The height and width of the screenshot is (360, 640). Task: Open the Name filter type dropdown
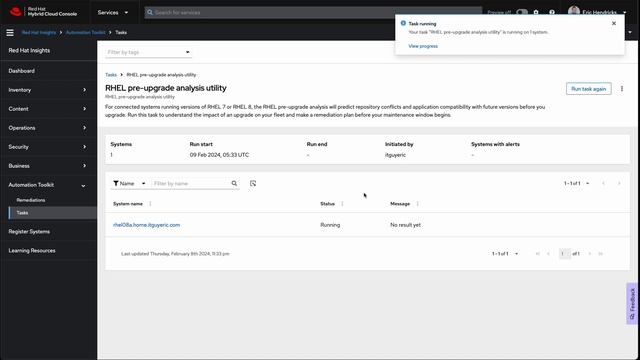129,184
